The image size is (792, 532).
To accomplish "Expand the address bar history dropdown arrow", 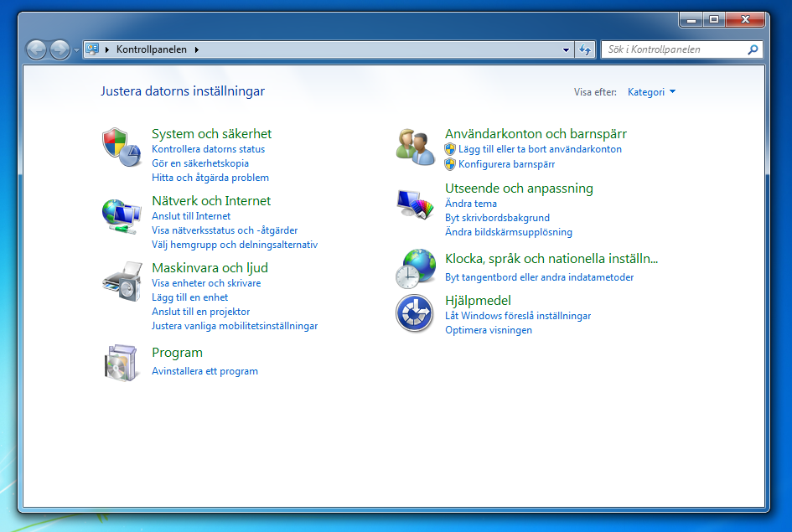I will [x=567, y=50].
